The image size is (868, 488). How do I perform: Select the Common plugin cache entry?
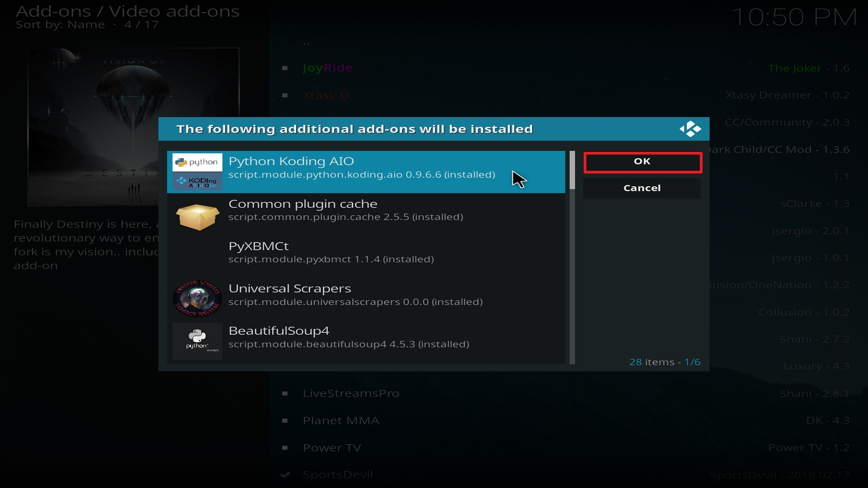366,214
